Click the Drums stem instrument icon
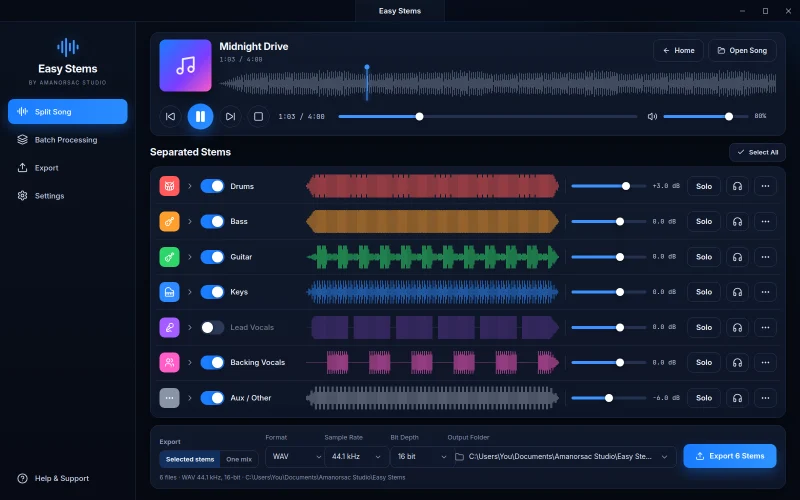This screenshot has width=800, height=500. click(169, 186)
